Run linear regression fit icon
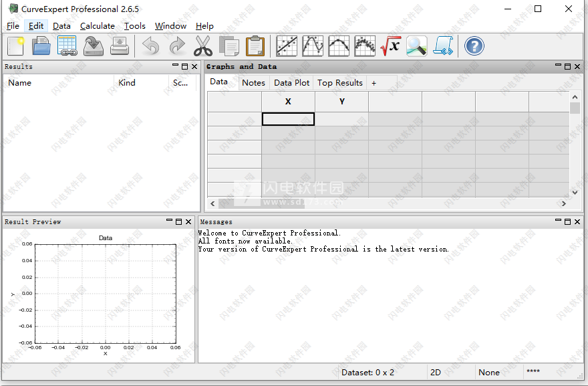This screenshot has width=588, height=386. click(x=287, y=46)
